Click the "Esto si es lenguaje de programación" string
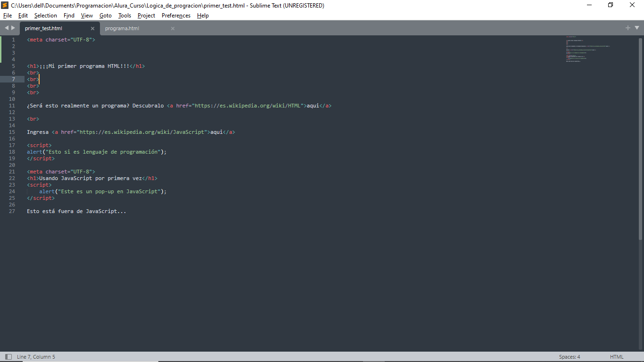644x362 pixels. coord(103,152)
